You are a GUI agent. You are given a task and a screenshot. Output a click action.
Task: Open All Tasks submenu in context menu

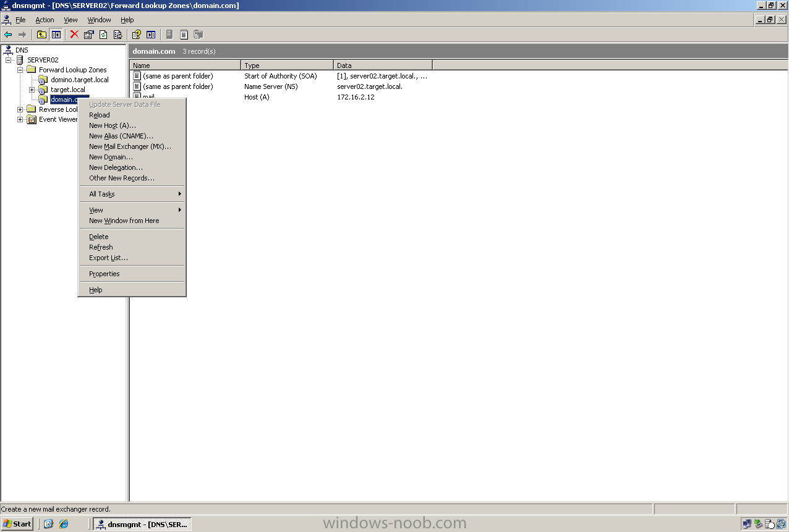(101, 194)
